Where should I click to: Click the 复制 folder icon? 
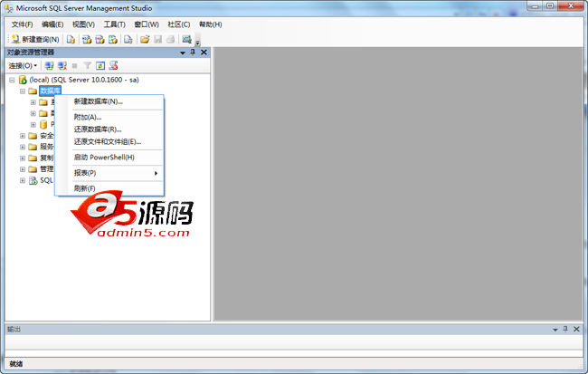(33, 158)
